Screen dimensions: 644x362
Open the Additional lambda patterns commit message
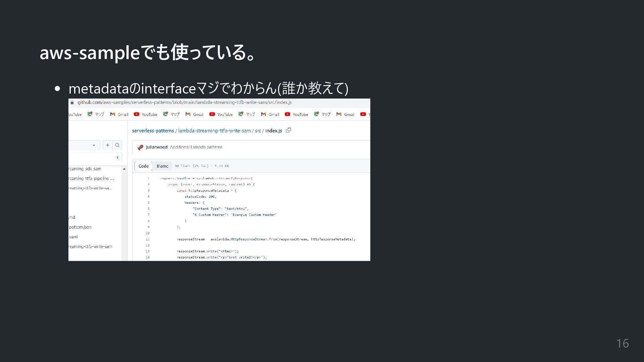(196, 147)
